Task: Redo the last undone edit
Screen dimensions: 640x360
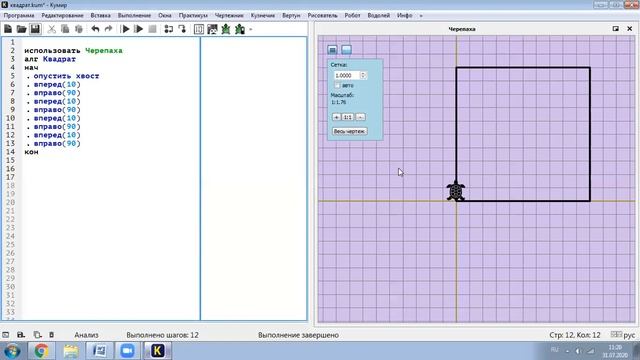Action: (109, 29)
